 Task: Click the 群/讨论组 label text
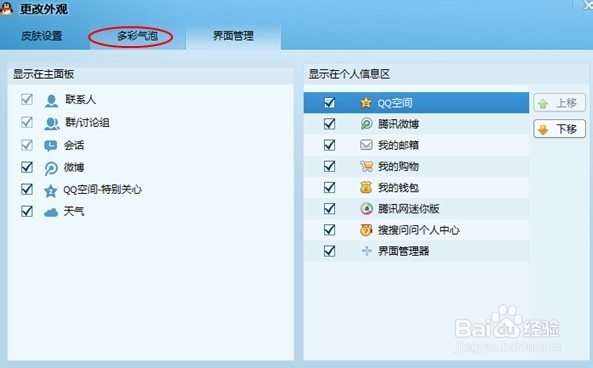pyautogui.click(x=87, y=122)
